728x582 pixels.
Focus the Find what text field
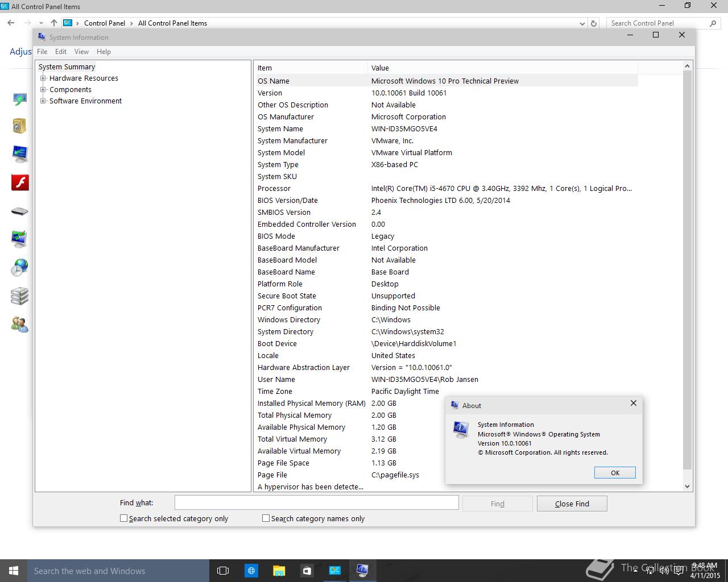tap(316, 502)
